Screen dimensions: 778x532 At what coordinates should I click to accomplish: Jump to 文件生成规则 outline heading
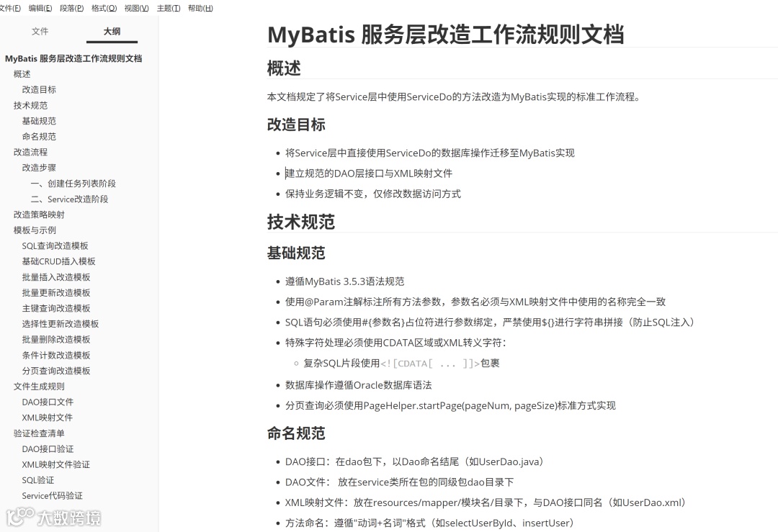39,387
